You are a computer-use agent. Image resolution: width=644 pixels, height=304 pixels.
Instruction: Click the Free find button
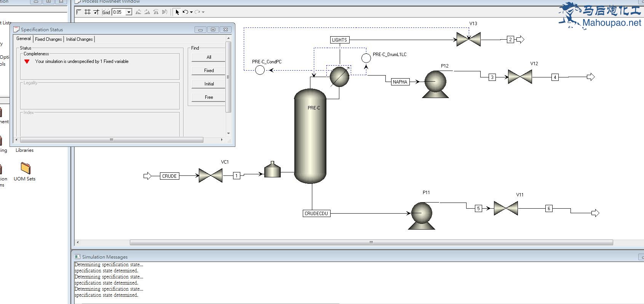pos(209,97)
